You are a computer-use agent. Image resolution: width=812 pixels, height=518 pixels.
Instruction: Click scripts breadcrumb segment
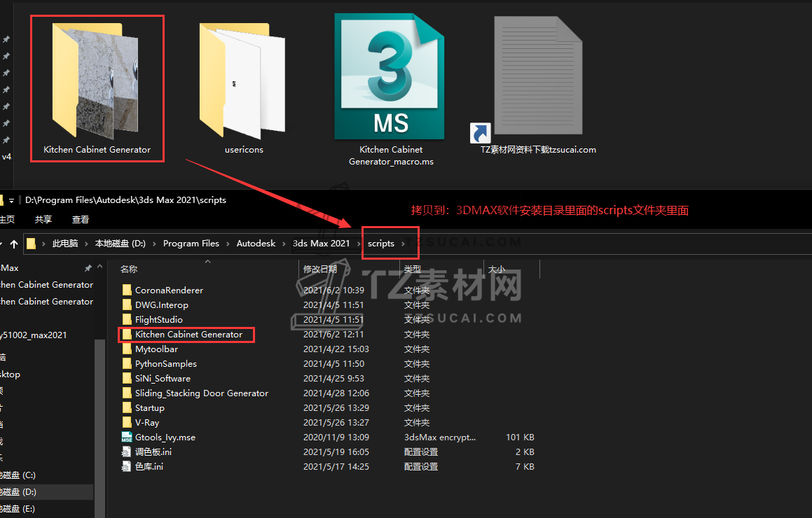381,243
